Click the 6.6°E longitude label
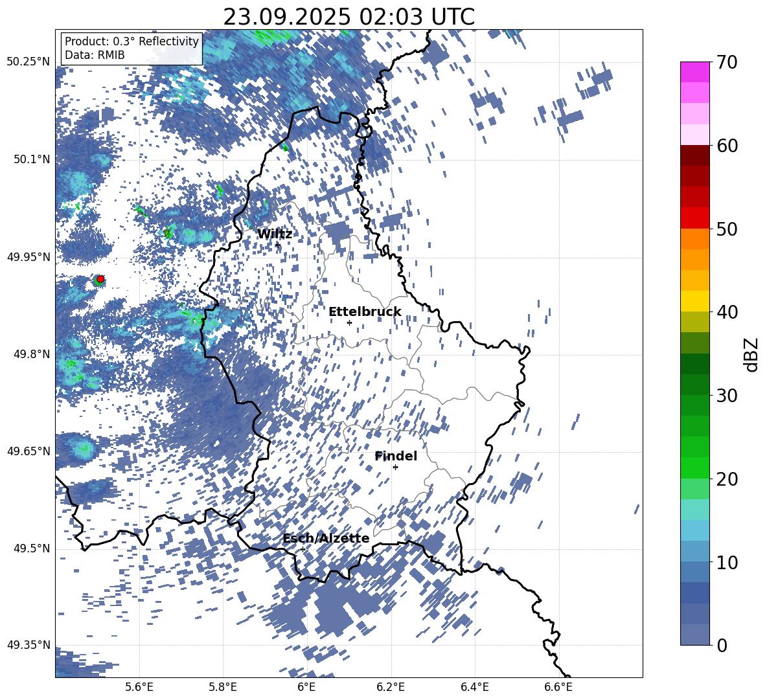The height and width of the screenshot is (700, 767). [558, 687]
